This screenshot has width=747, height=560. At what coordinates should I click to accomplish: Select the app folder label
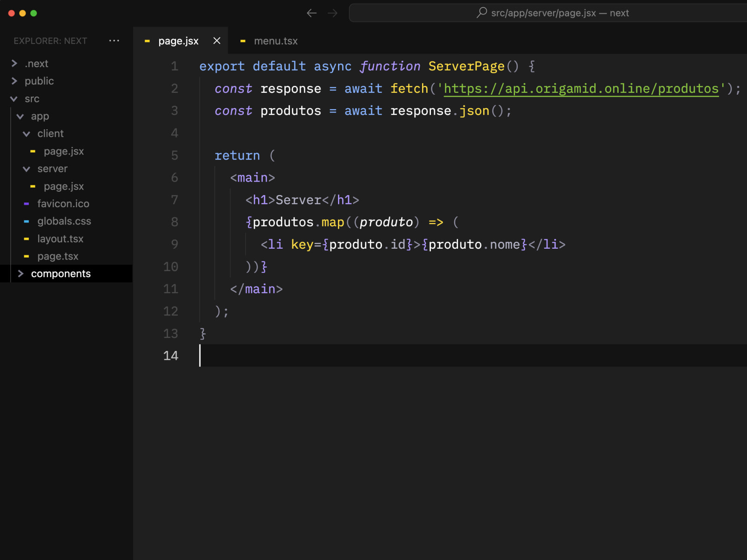tap(40, 116)
